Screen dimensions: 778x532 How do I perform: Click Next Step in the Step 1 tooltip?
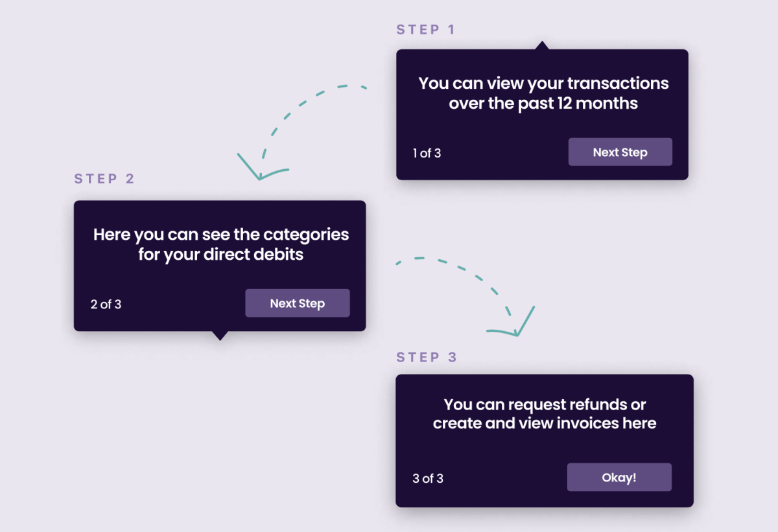click(620, 152)
